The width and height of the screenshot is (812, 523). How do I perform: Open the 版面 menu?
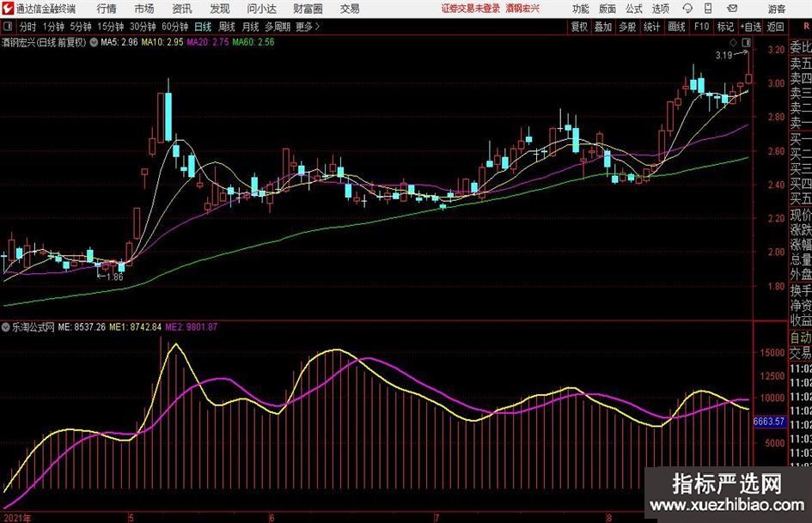607,9
